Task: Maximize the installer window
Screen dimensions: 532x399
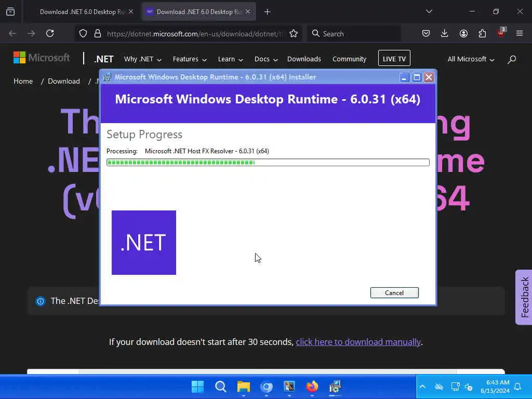Action: pyautogui.click(x=417, y=77)
